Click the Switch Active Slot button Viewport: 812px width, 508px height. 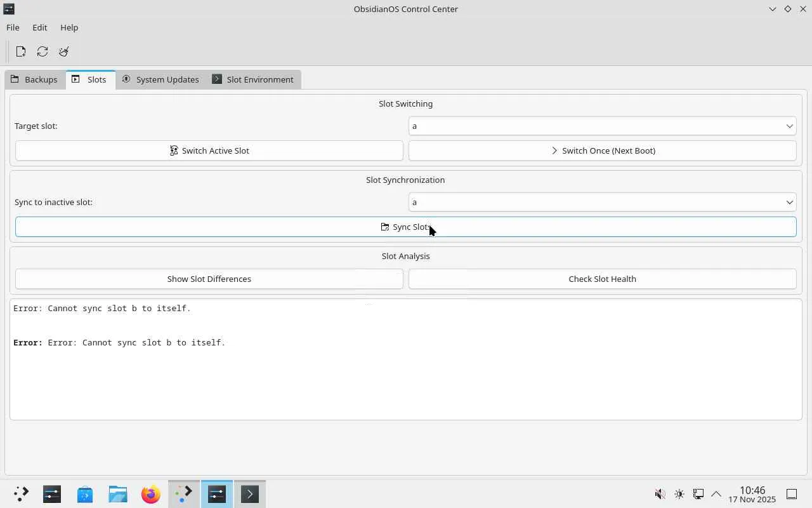209,150
